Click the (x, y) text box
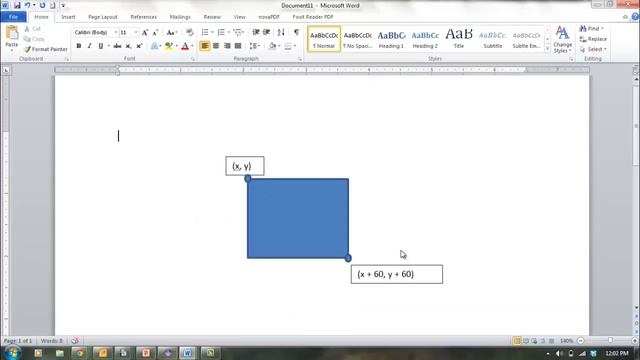Screen dimensions: 640x360 click(245, 166)
